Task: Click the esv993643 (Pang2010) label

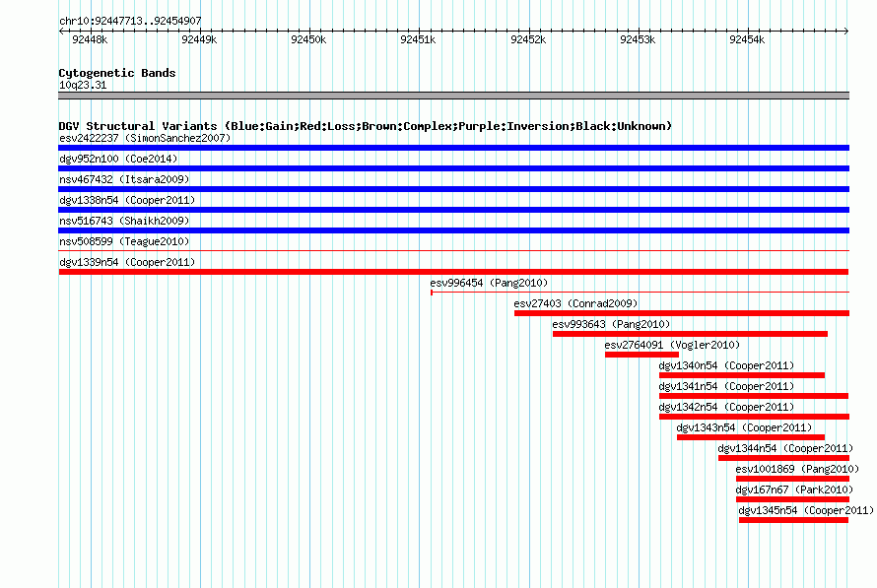Action: pyautogui.click(x=611, y=324)
